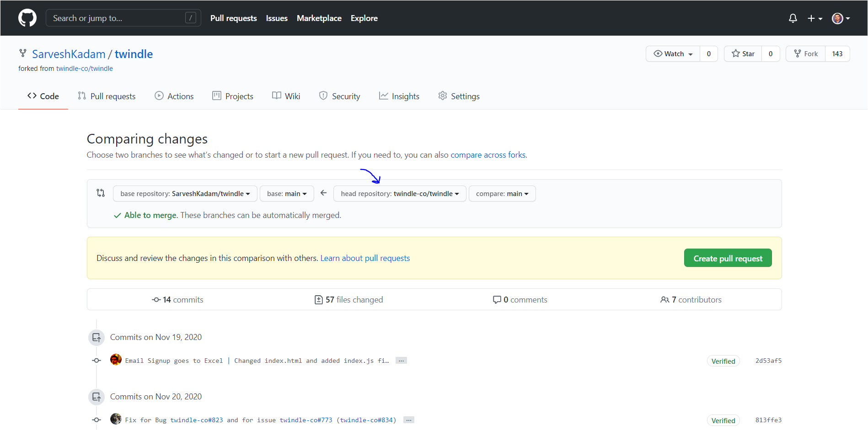This screenshot has height=430, width=868.
Task: Open the twindle-co#823 issue link
Action: click(x=197, y=420)
